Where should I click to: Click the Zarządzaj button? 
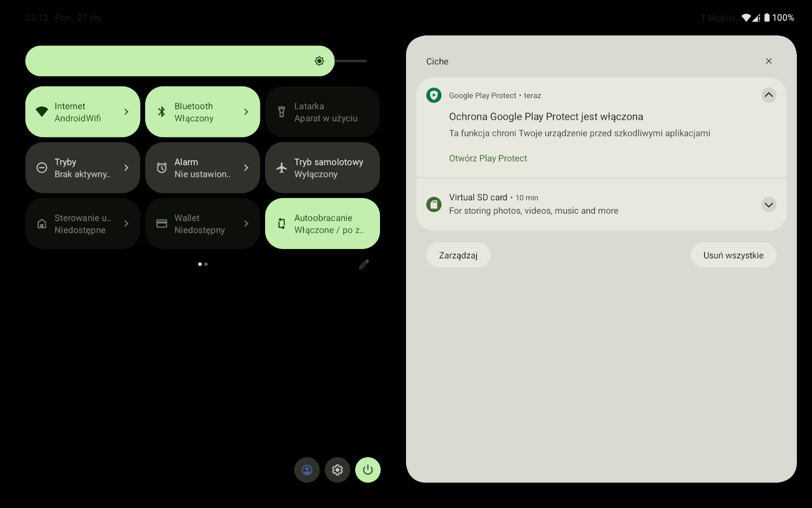tap(458, 255)
